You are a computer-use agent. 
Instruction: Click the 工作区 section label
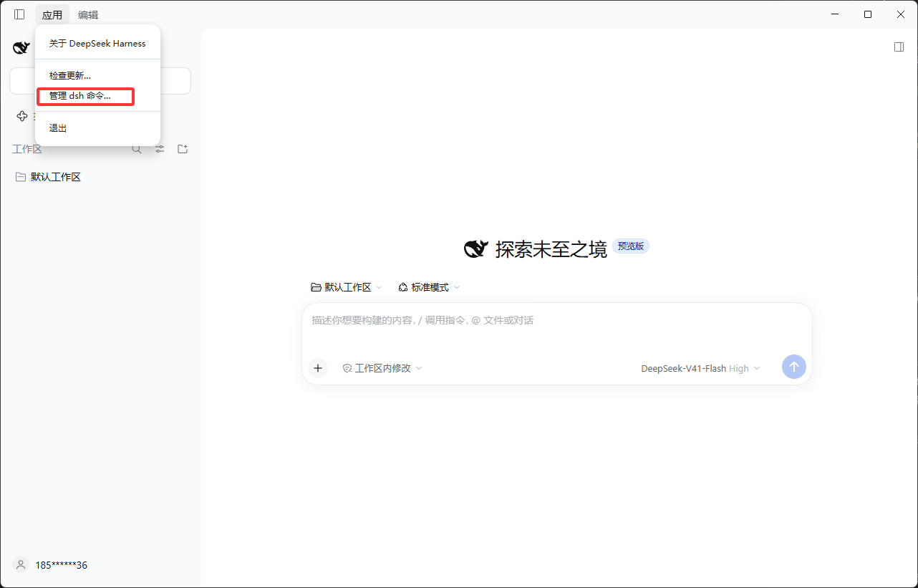click(27, 149)
